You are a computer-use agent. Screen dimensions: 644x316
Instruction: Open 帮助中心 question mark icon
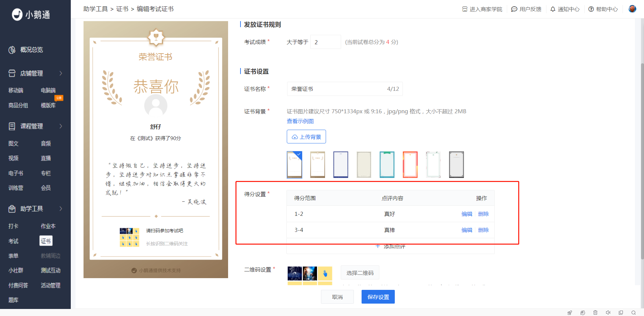pyautogui.click(x=591, y=9)
